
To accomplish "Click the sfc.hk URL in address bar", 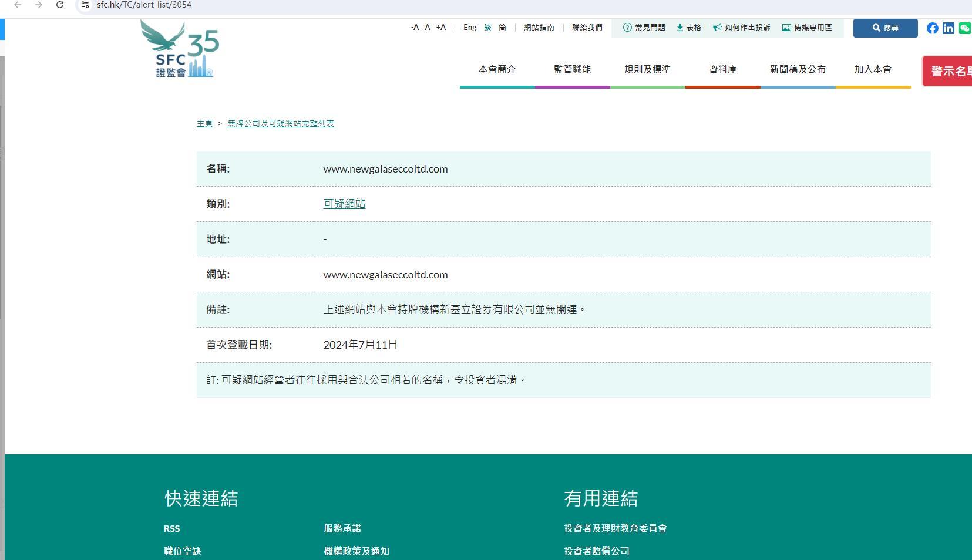I will [144, 5].
